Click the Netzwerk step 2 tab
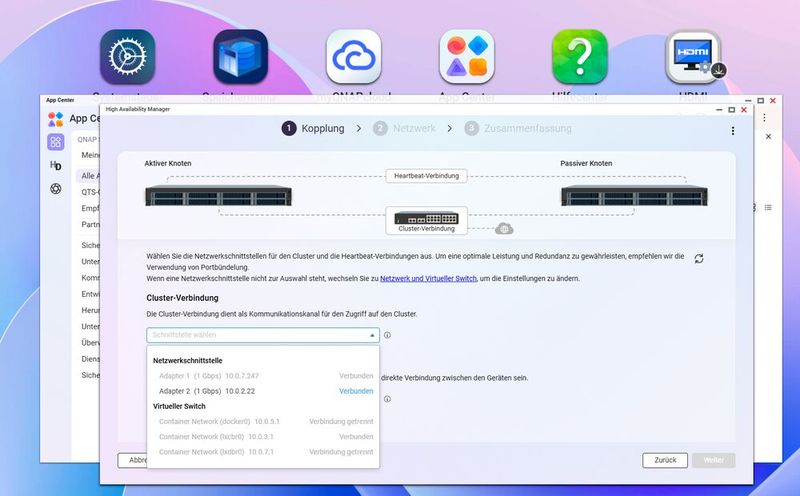The image size is (800, 496). [x=405, y=129]
